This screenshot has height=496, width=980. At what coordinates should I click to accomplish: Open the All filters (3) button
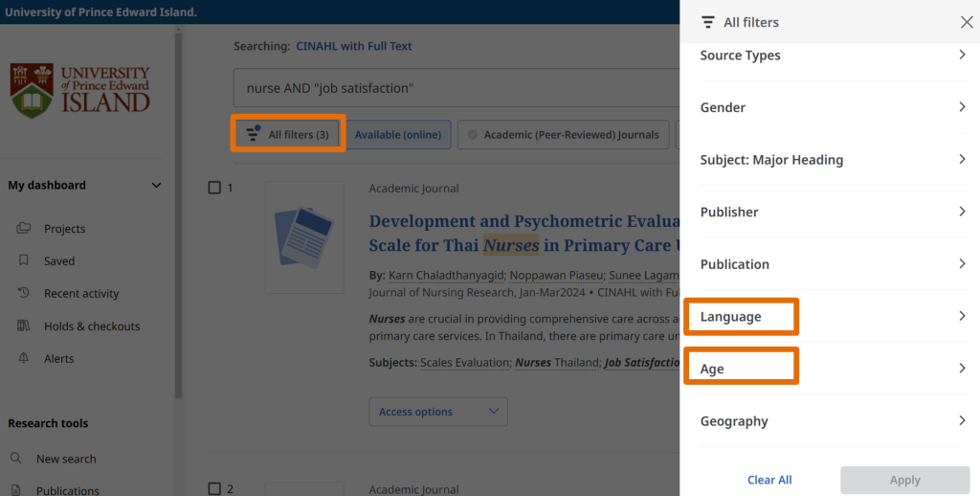[288, 135]
